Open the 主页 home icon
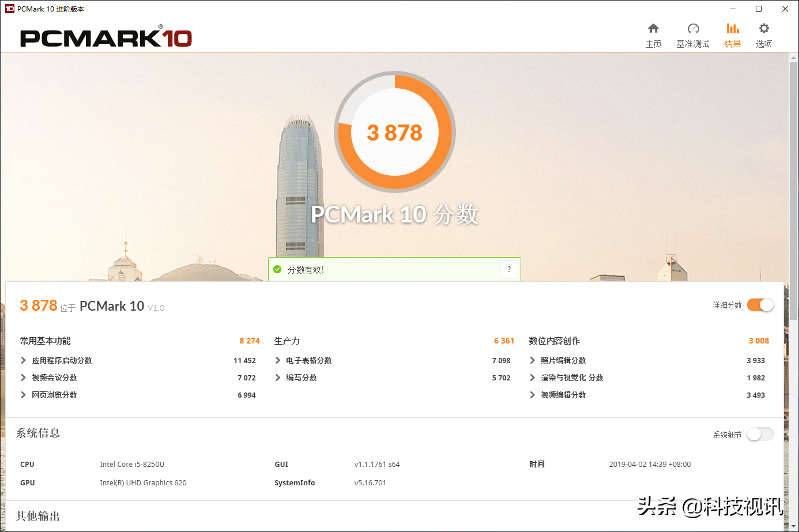799x532 pixels. pos(653,29)
